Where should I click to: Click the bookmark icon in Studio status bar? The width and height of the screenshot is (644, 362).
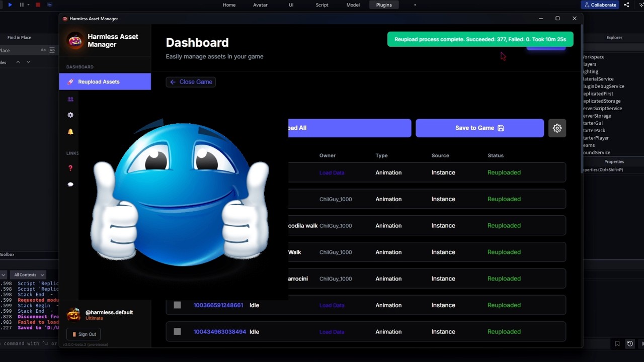click(617, 344)
